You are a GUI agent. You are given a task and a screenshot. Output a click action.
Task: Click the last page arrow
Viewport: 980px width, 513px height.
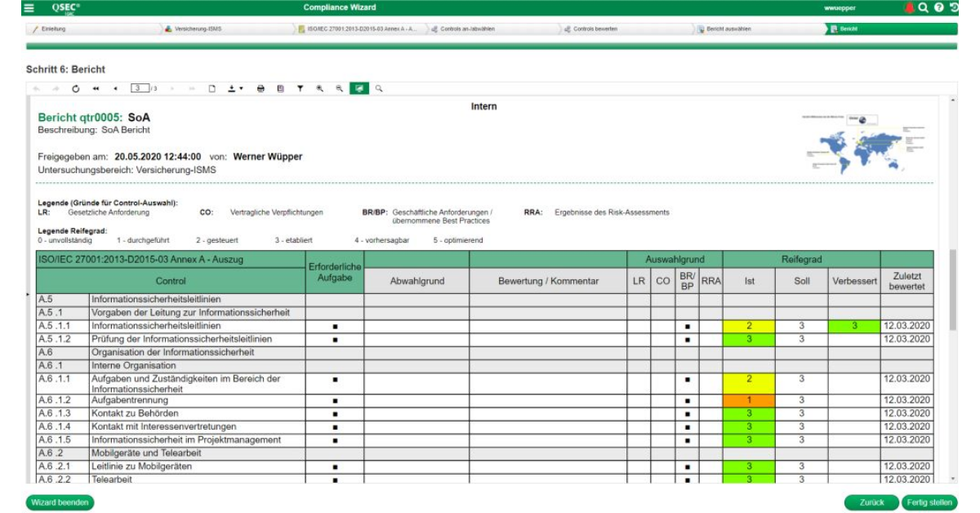point(193,87)
